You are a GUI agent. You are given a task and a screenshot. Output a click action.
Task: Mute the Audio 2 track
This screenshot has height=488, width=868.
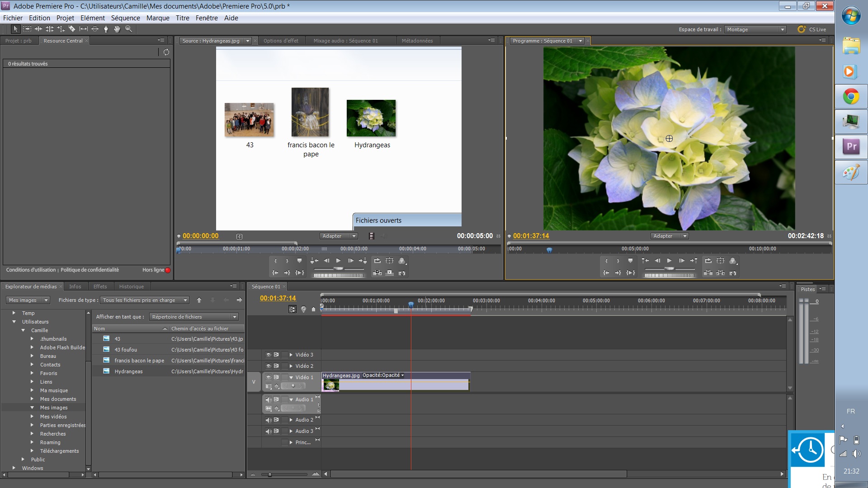pyautogui.click(x=269, y=420)
